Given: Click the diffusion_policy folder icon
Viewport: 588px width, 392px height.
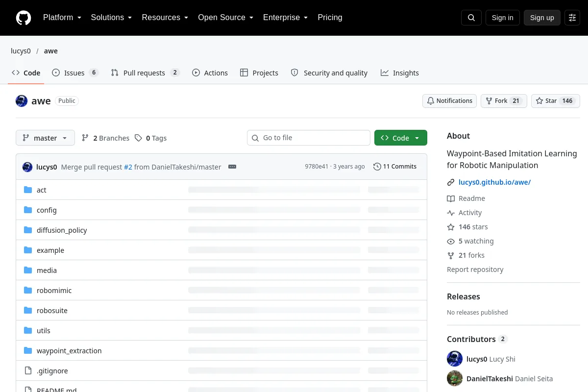Looking at the screenshot, I should pyautogui.click(x=28, y=230).
